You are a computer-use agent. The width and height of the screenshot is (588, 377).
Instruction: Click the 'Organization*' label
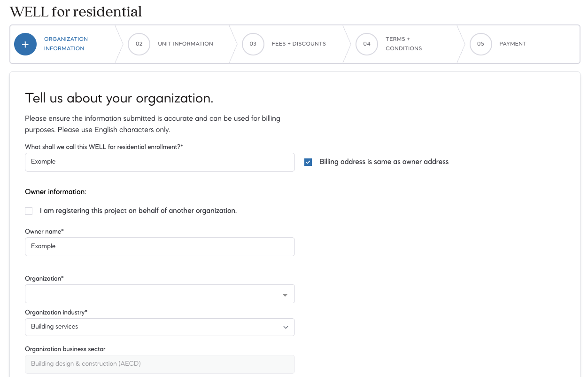pos(44,278)
